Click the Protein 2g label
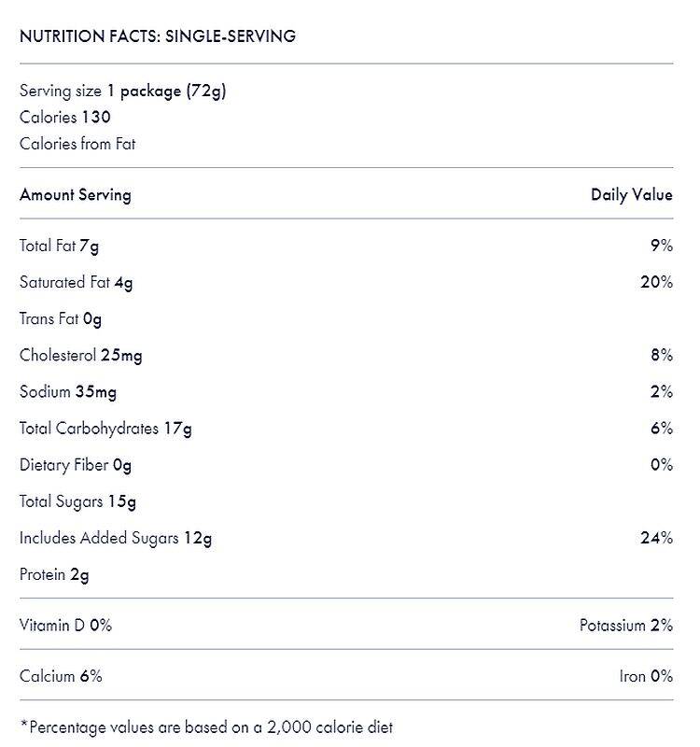The width and height of the screenshot is (700, 747). (x=54, y=574)
